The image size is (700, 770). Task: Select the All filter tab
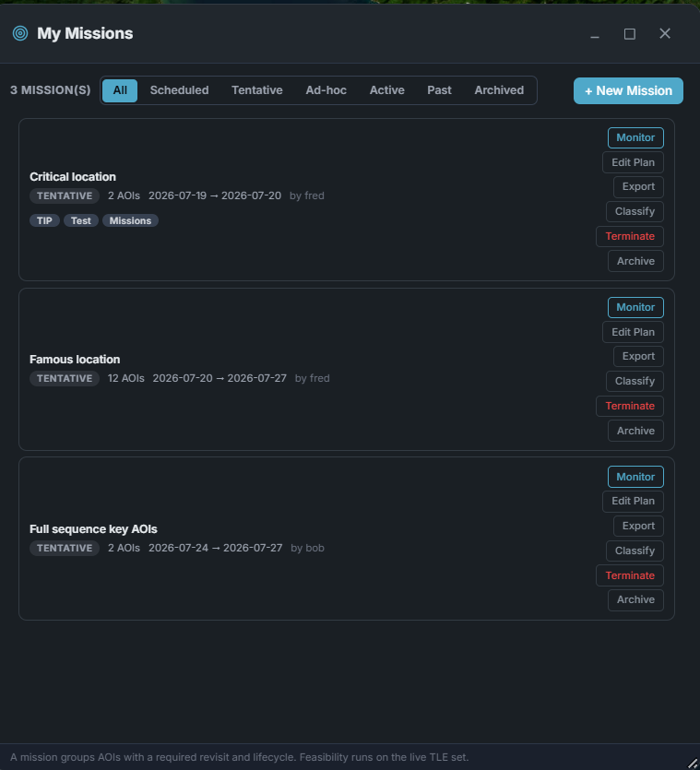click(120, 90)
